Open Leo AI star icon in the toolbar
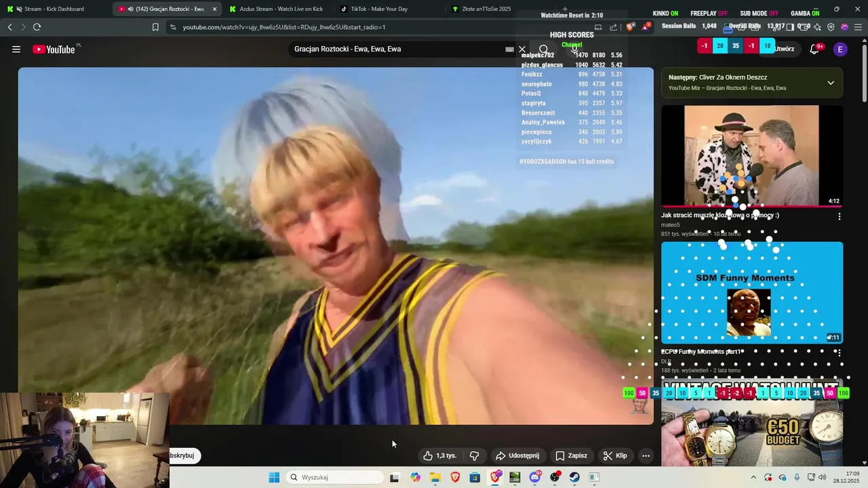Image resolution: width=868 pixels, height=488 pixels. click(818, 27)
